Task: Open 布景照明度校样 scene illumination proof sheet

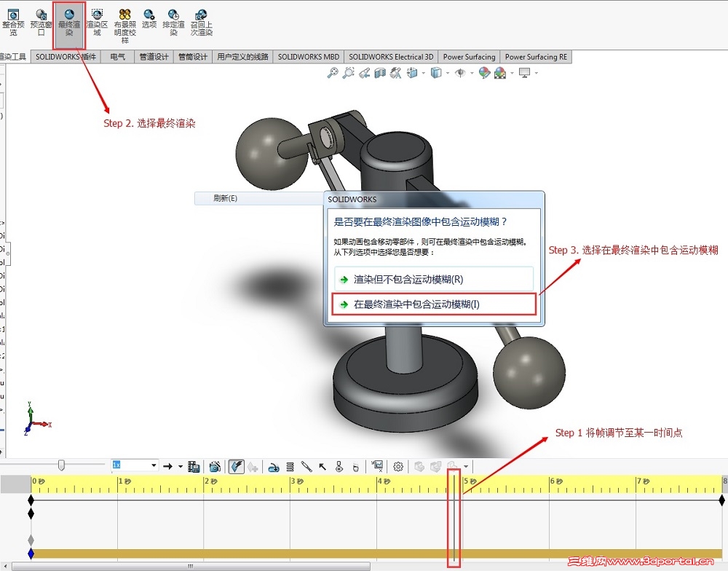Action: pyautogui.click(x=125, y=26)
